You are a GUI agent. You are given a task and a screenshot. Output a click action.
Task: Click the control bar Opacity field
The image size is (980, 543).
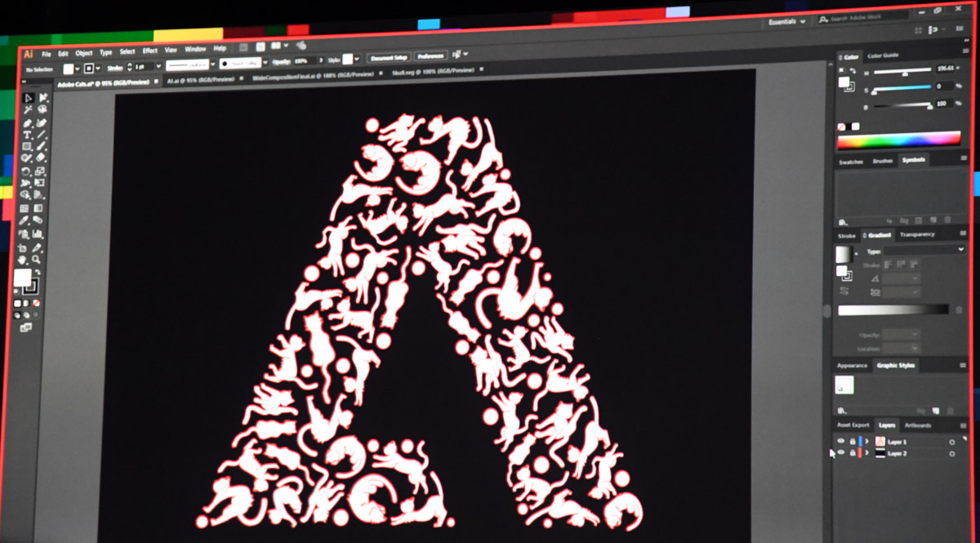pos(305,60)
